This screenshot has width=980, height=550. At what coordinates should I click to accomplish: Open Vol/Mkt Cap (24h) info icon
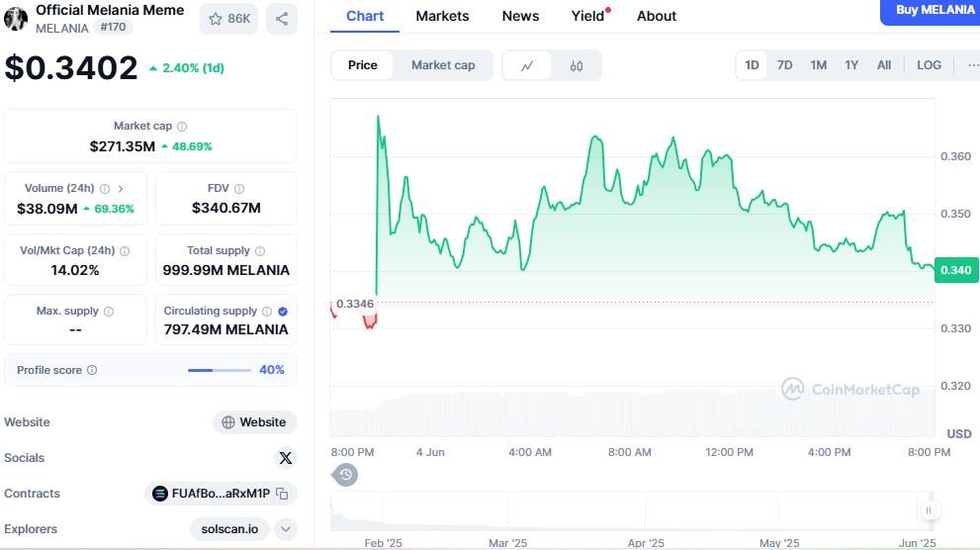125,251
